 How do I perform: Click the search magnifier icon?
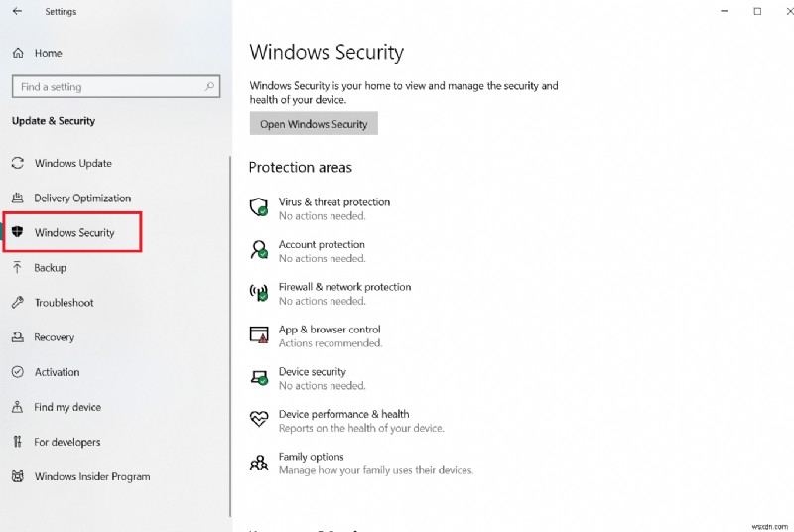click(209, 87)
